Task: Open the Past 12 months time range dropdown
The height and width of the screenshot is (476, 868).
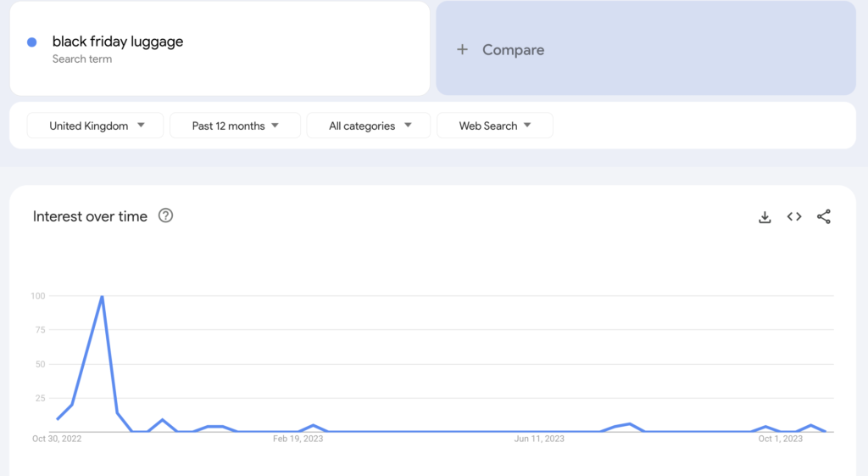Action: pyautogui.click(x=236, y=126)
